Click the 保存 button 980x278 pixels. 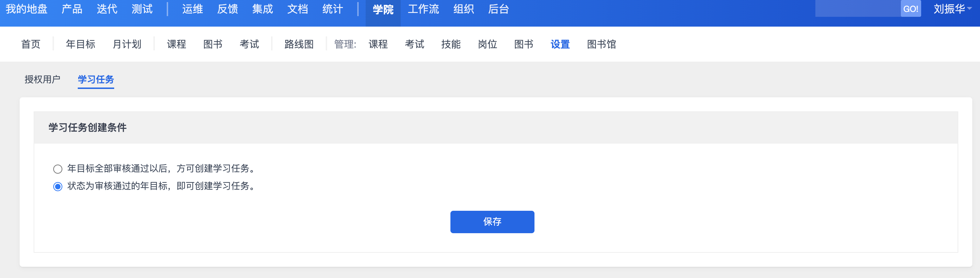pyautogui.click(x=492, y=222)
